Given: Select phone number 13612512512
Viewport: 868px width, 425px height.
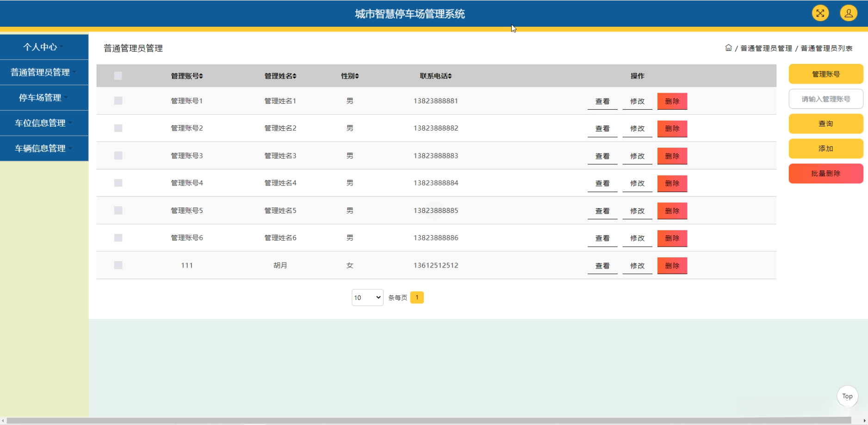Looking at the screenshot, I should click(436, 265).
